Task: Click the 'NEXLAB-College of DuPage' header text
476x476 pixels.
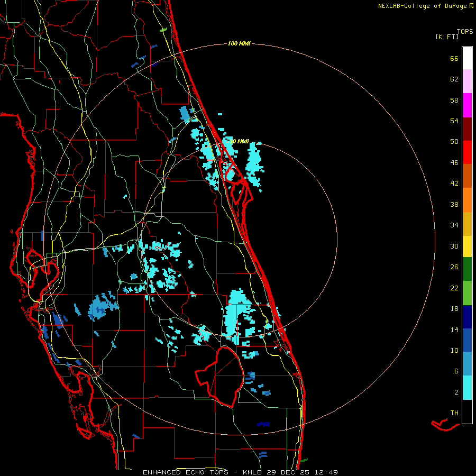Action: [x=422, y=6]
